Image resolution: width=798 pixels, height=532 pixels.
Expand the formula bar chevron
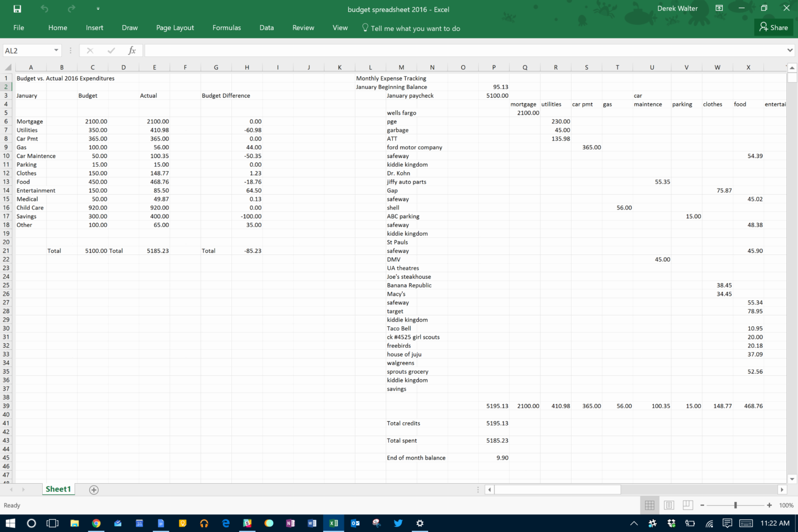click(790, 50)
